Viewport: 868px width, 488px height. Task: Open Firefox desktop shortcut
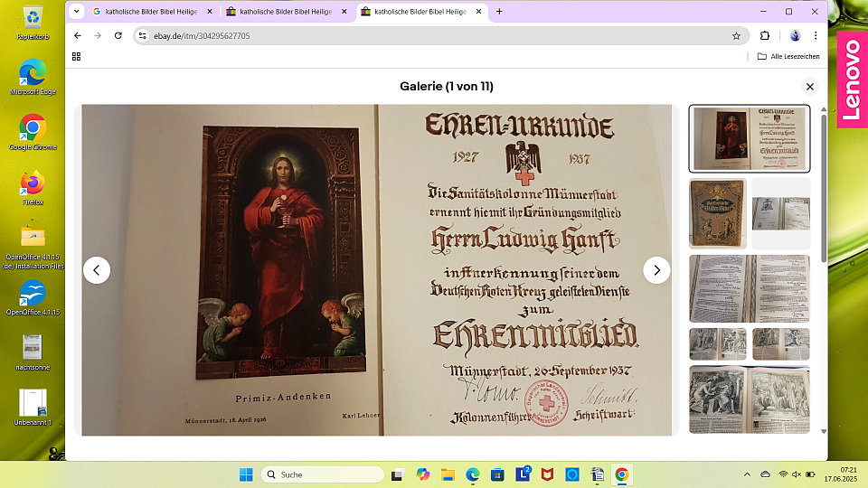click(x=33, y=188)
